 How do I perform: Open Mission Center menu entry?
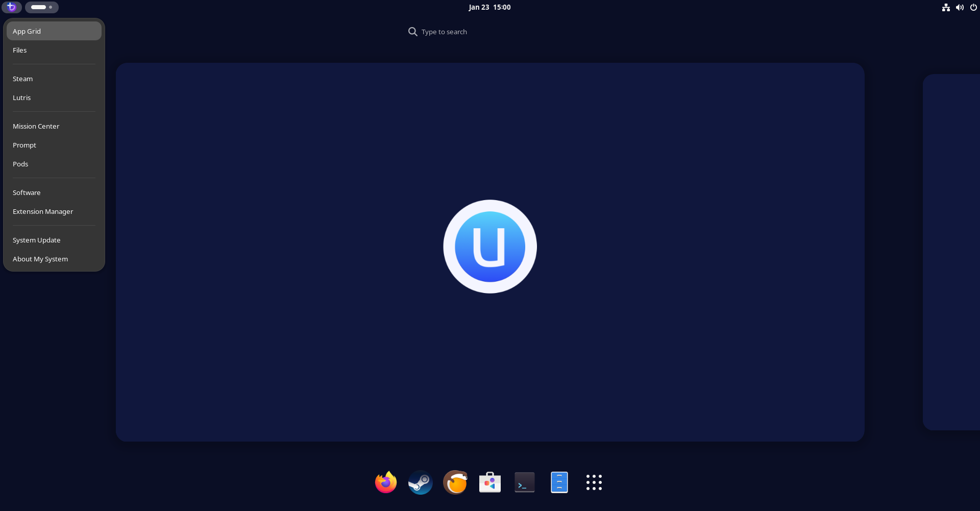click(x=54, y=126)
